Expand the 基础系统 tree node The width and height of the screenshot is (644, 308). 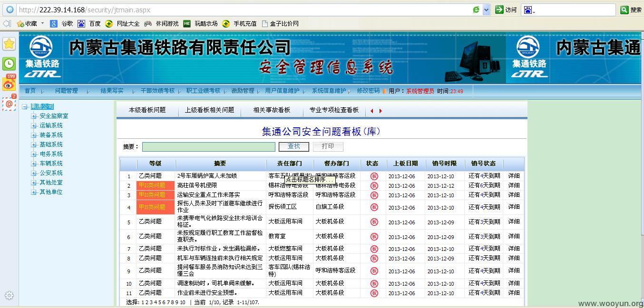pyautogui.click(x=34, y=145)
